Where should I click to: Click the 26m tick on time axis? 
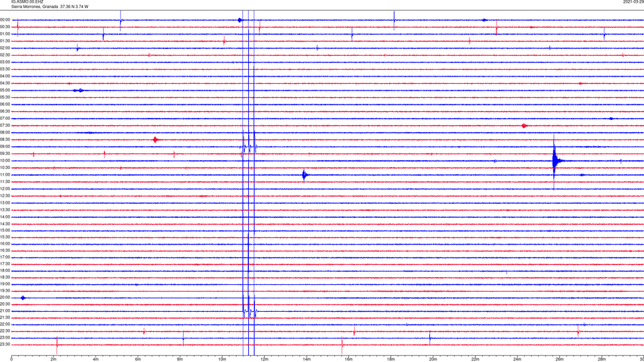[559, 359]
